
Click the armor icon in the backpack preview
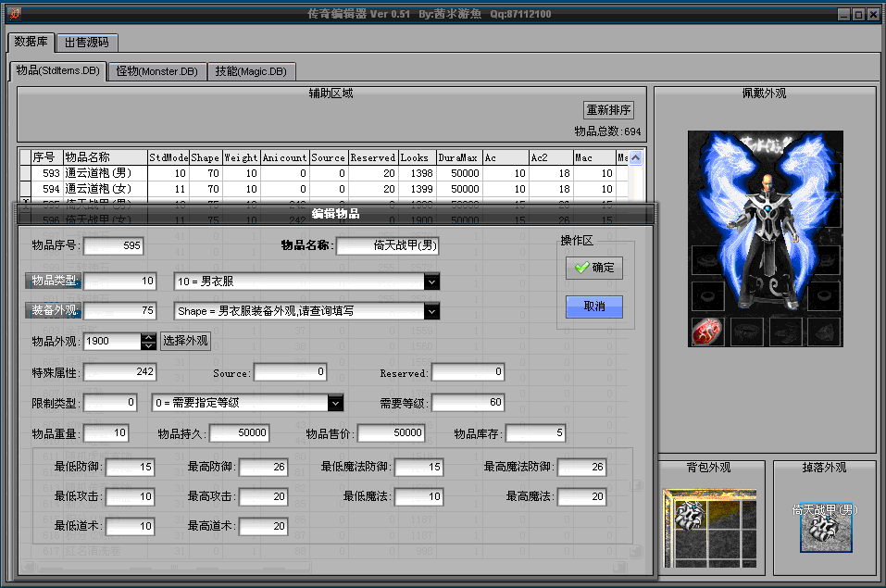click(690, 516)
